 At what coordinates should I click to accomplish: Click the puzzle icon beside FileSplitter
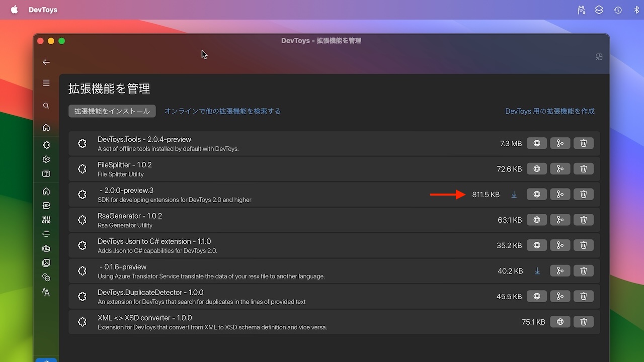(x=83, y=169)
